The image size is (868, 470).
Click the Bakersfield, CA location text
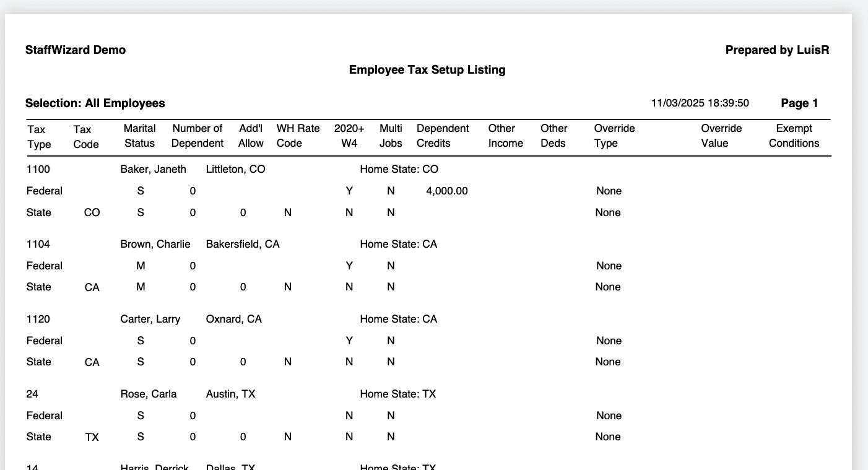pyautogui.click(x=243, y=244)
